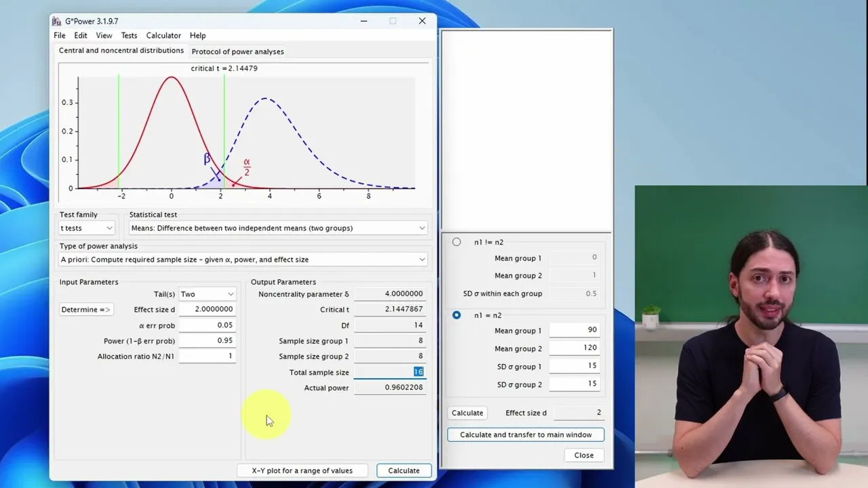
Task: Click the Df output value 14
Action: tap(390, 325)
